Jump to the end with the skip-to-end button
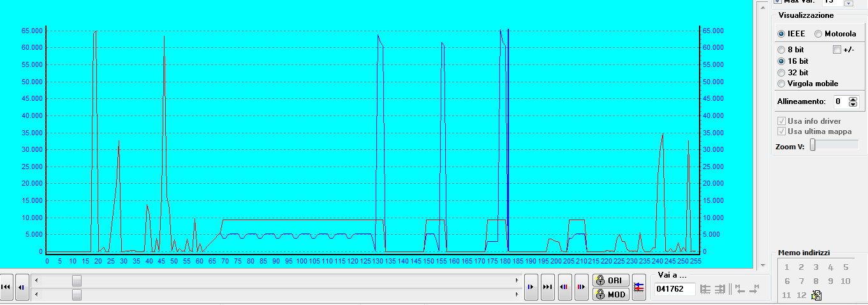The width and height of the screenshot is (868, 305). [547, 287]
